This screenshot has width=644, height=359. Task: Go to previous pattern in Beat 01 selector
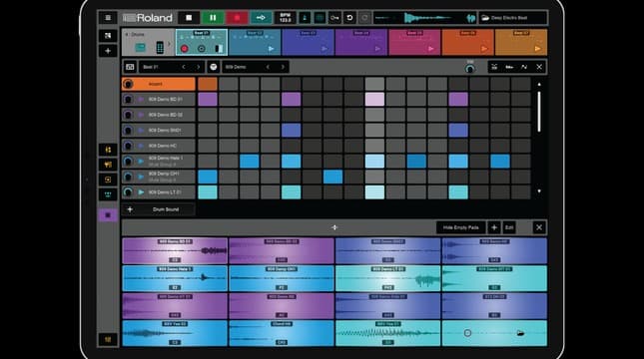(x=184, y=67)
